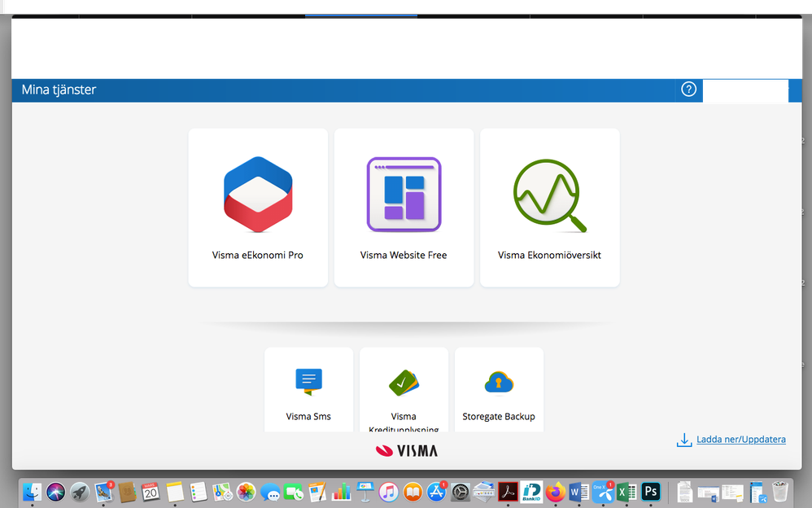
Task: Click the help question mark icon
Action: click(x=688, y=90)
